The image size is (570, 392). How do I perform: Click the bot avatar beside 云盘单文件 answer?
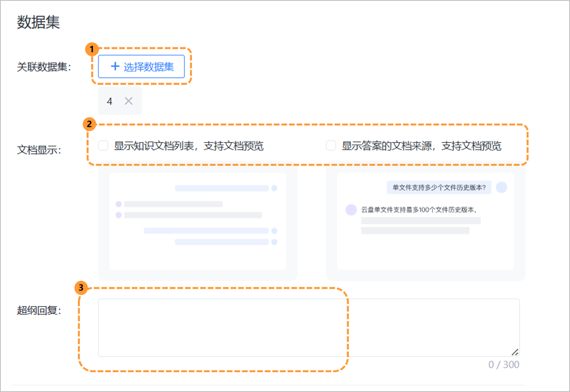coord(351,210)
